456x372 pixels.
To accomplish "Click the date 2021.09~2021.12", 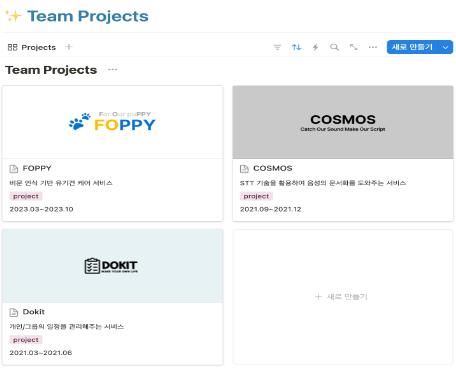I will click(x=271, y=209).
